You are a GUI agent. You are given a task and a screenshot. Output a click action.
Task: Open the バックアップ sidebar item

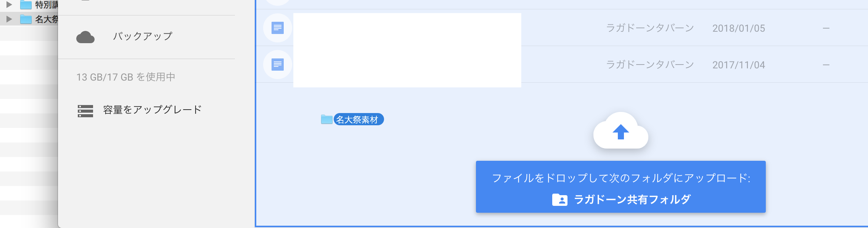click(143, 36)
